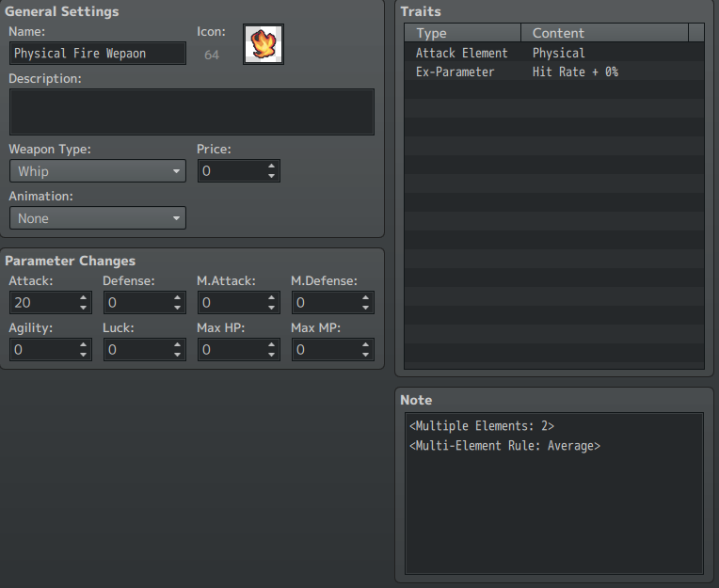719x588 pixels.
Task: Increase the Agility value with up arrow
Action: [x=83, y=344]
